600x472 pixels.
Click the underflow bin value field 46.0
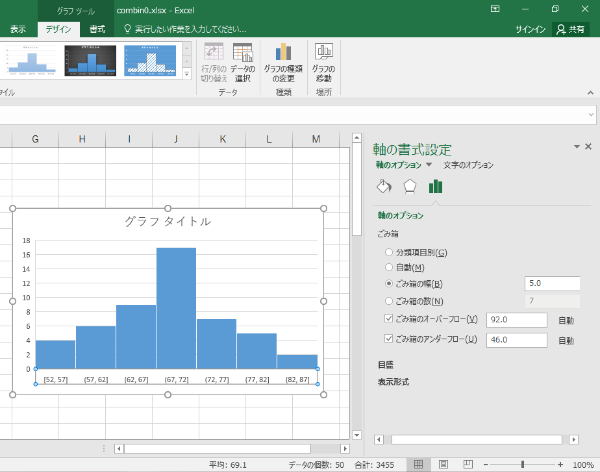(x=517, y=340)
